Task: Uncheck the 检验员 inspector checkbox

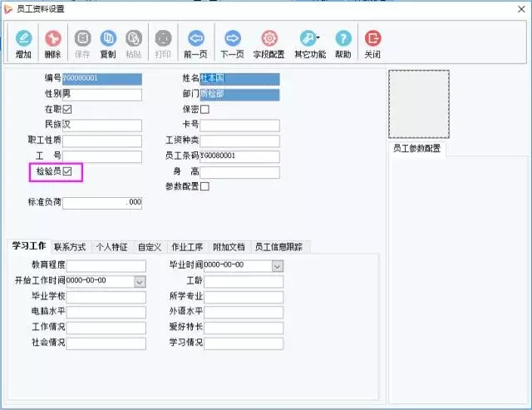Action: tap(68, 171)
